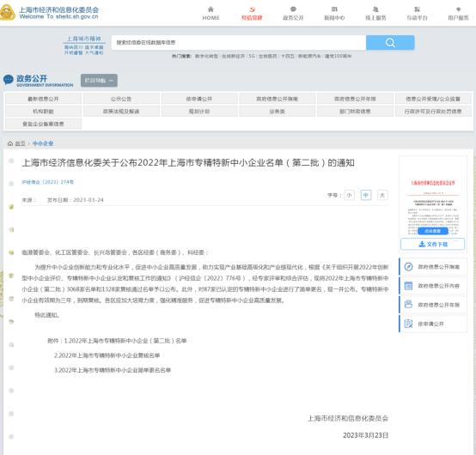Set font size to 大
This screenshot has width=476, height=455.
(382, 195)
